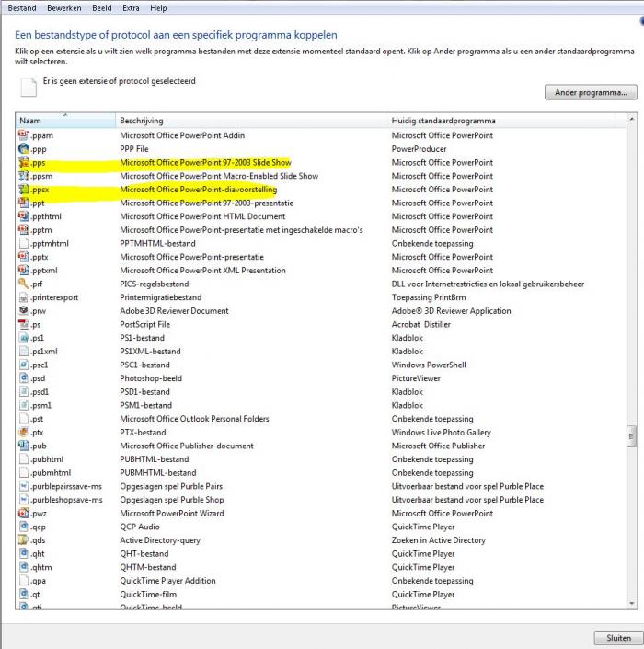Click the .pub Publisher file icon
The width and height of the screenshot is (644, 649).
point(24,446)
